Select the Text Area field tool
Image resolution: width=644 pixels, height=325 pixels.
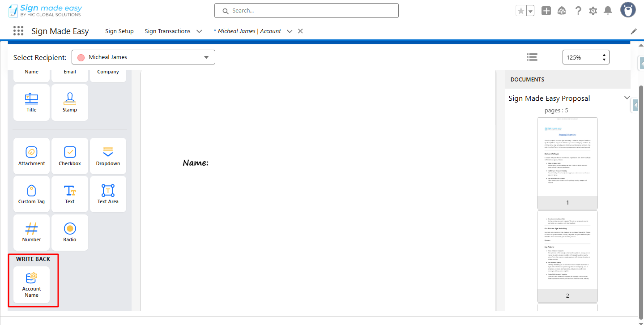click(x=108, y=194)
